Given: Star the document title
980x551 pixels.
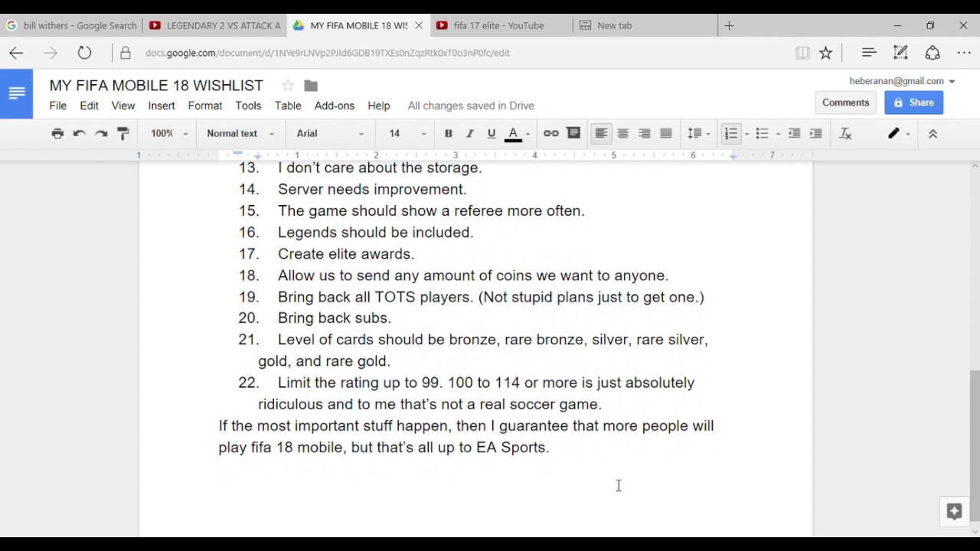Looking at the screenshot, I should (287, 86).
